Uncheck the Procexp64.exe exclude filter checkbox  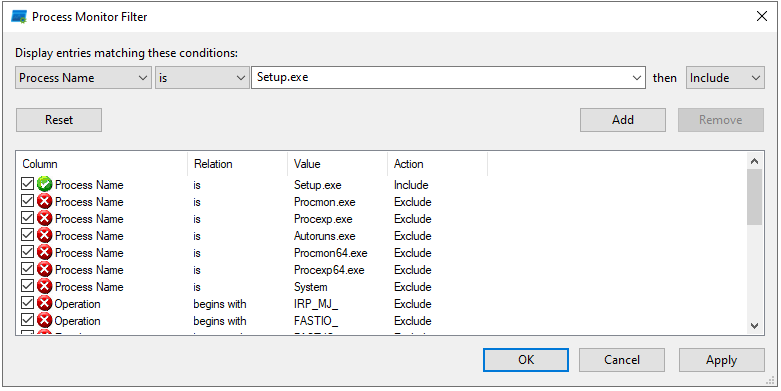[28, 269]
